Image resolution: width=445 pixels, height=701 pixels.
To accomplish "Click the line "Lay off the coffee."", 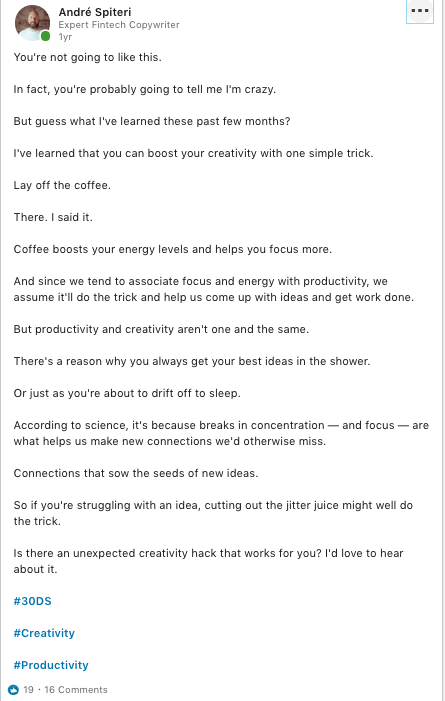I will [62, 185].
